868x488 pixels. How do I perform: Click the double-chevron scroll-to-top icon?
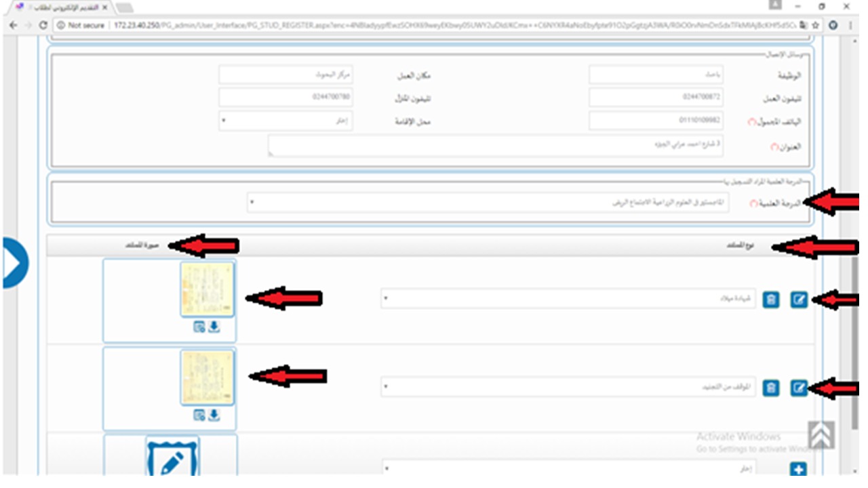click(x=821, y=435)
